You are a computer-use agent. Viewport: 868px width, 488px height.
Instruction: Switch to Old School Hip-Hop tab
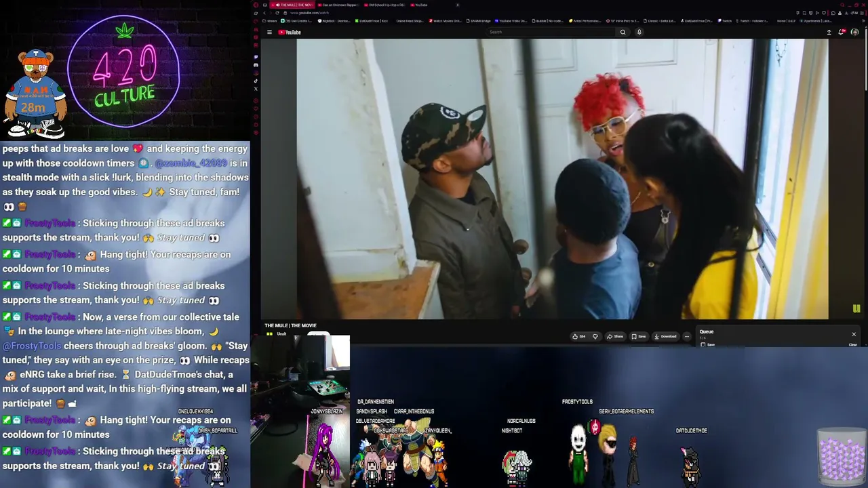(384, 5)
